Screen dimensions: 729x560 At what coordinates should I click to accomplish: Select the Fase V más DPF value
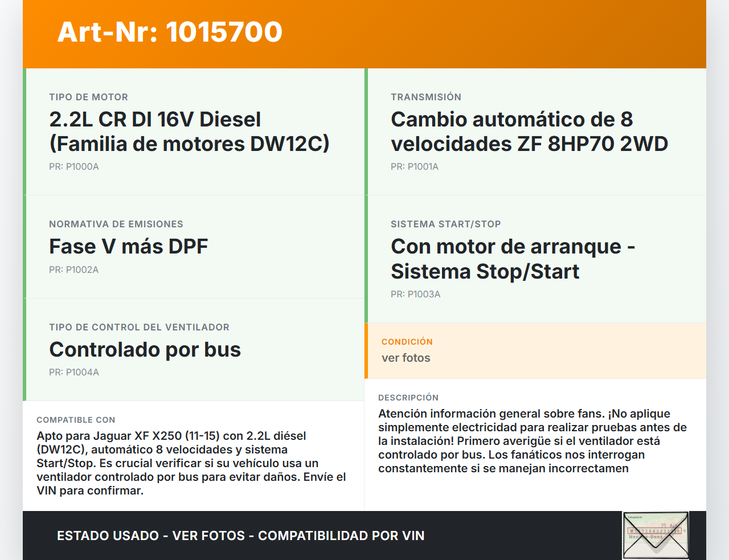[x=129, y=247]
